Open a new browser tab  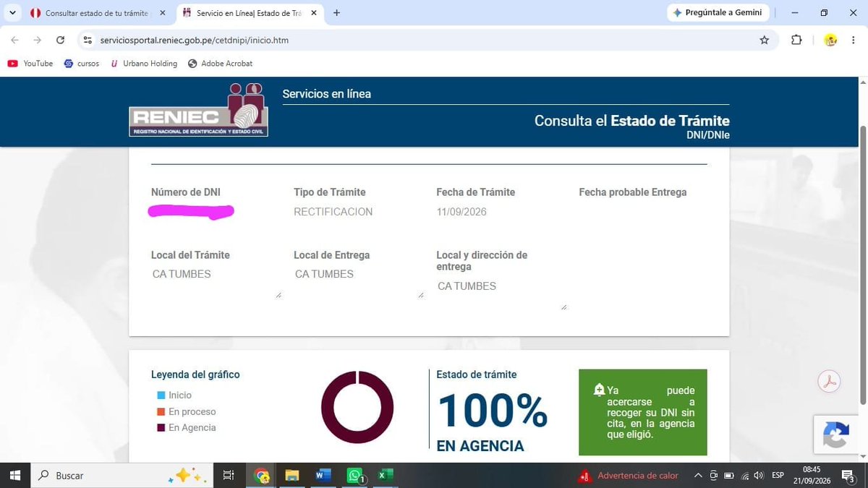coord(336,13)
